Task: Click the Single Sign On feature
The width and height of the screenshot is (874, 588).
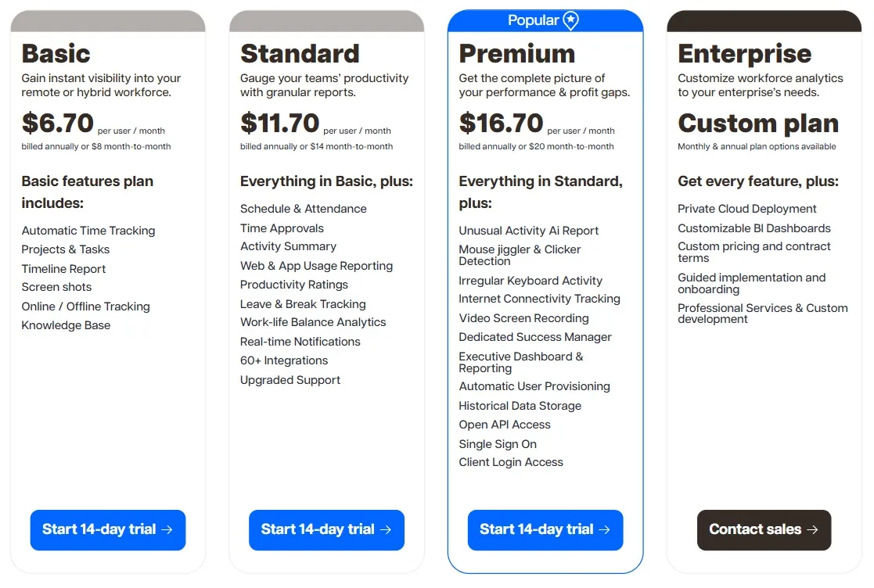Action: [x=497, y=444]
